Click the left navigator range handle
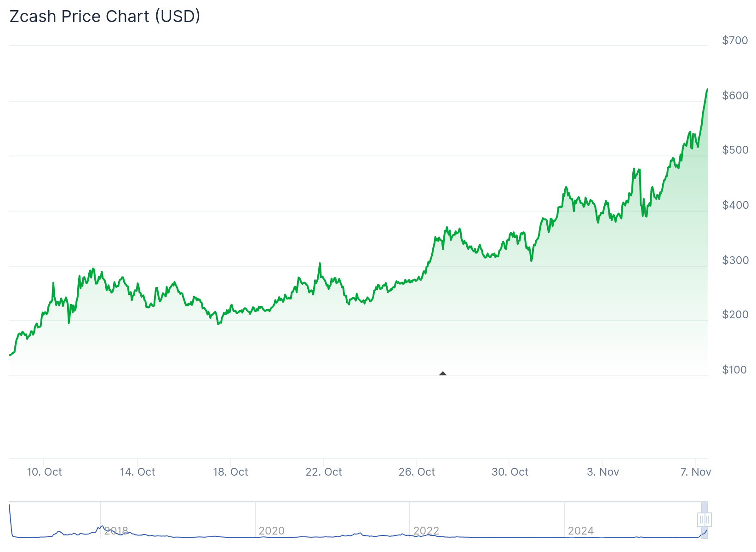The width and height of the screenshot is (756, 552). 701,520
